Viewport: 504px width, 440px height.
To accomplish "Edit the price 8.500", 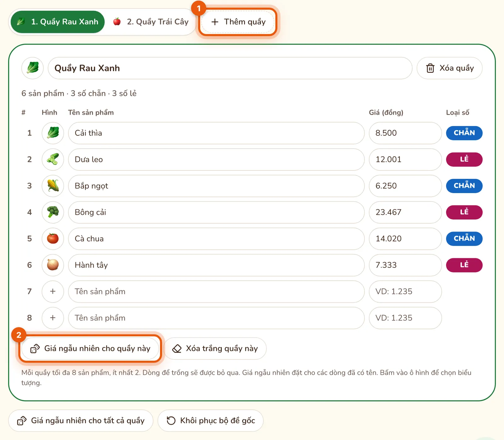I will pyautogui.click(x=405, y=133).
